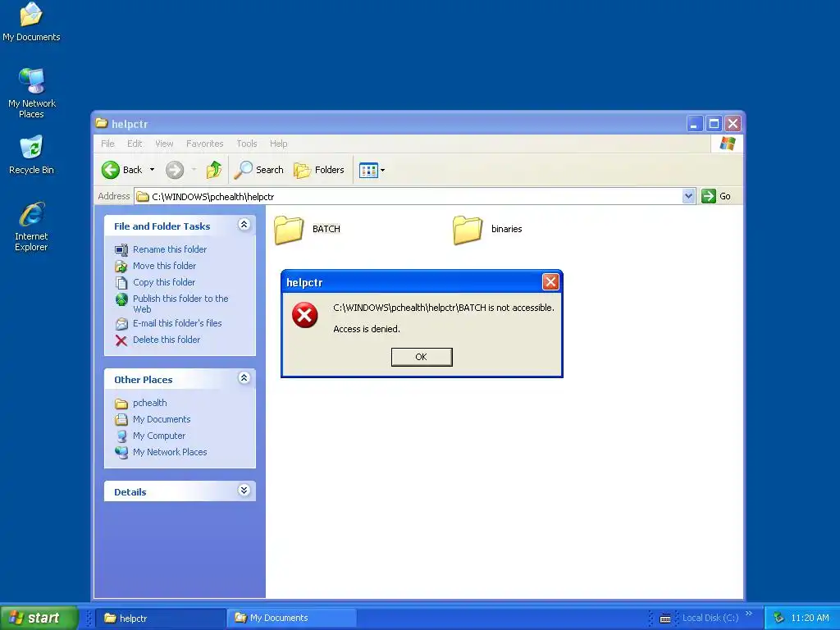
Task: Open the Edit menu
Action: coord(135,144)
